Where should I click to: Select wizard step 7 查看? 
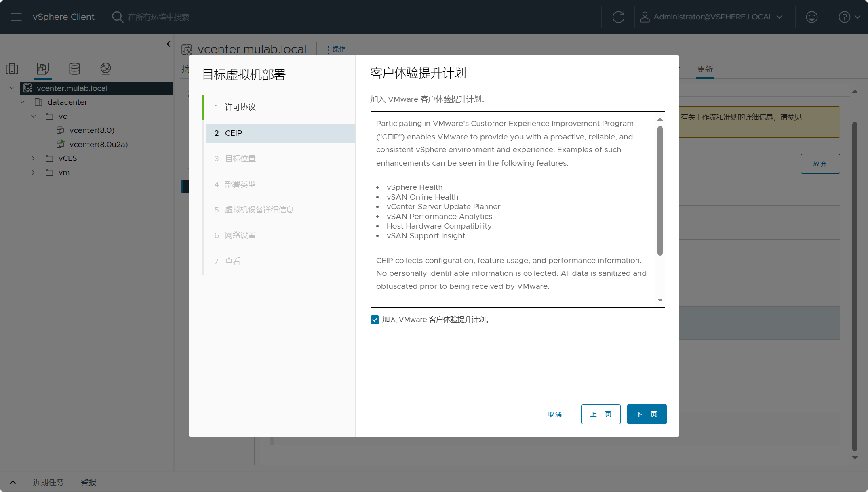coord(280,261)
